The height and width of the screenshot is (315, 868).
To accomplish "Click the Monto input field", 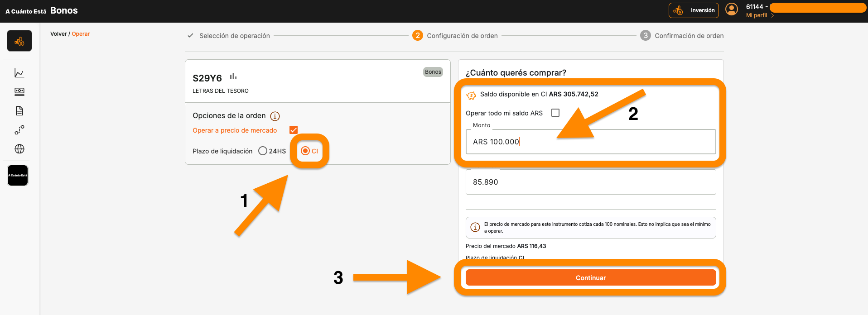I will [x=590, y=142].
